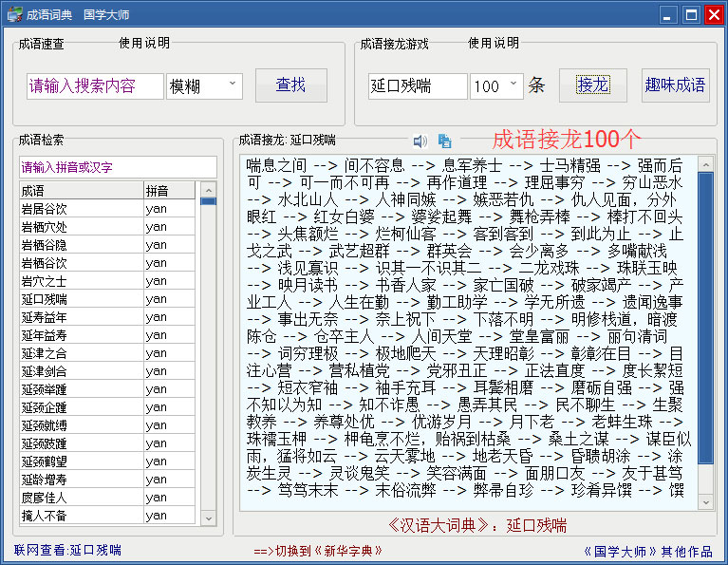Viewport: 728px width, 565px height.
Task: Click the copy idiom chain icon
Action: point(444,141)
